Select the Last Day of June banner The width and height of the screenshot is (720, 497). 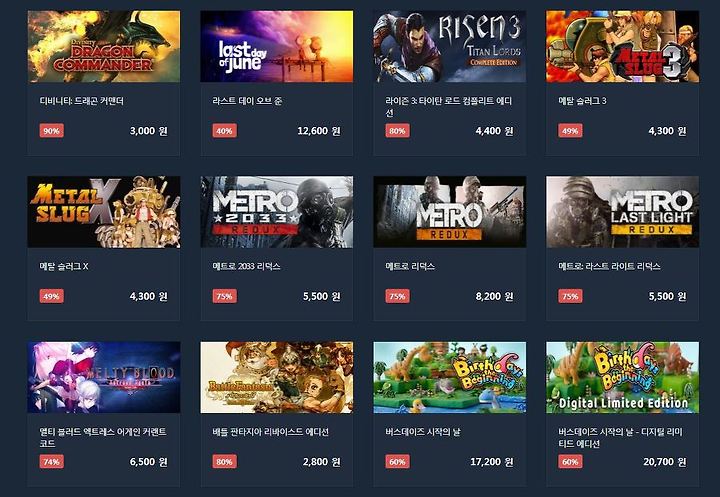click(277, 47)
